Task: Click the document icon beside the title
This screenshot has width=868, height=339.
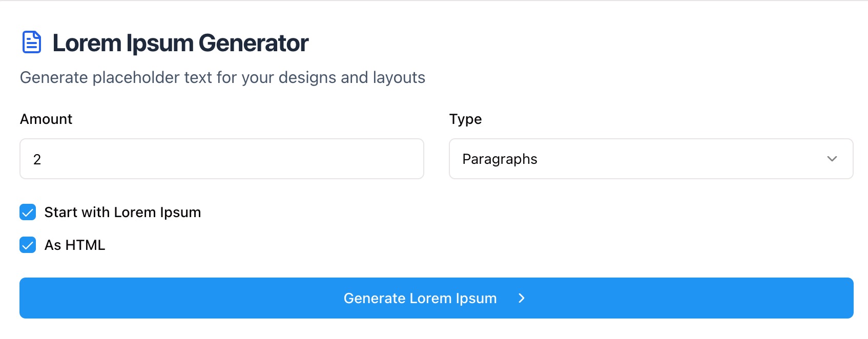Action: coord(32,43)
